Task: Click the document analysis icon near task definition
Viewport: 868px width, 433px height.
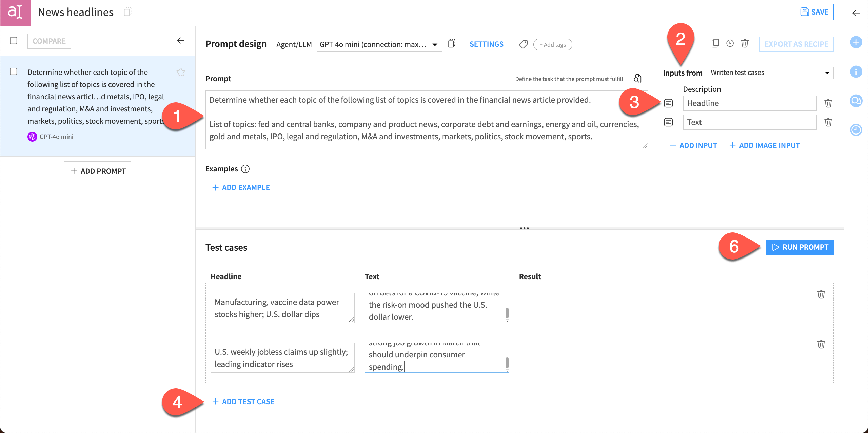Action: 637,78
